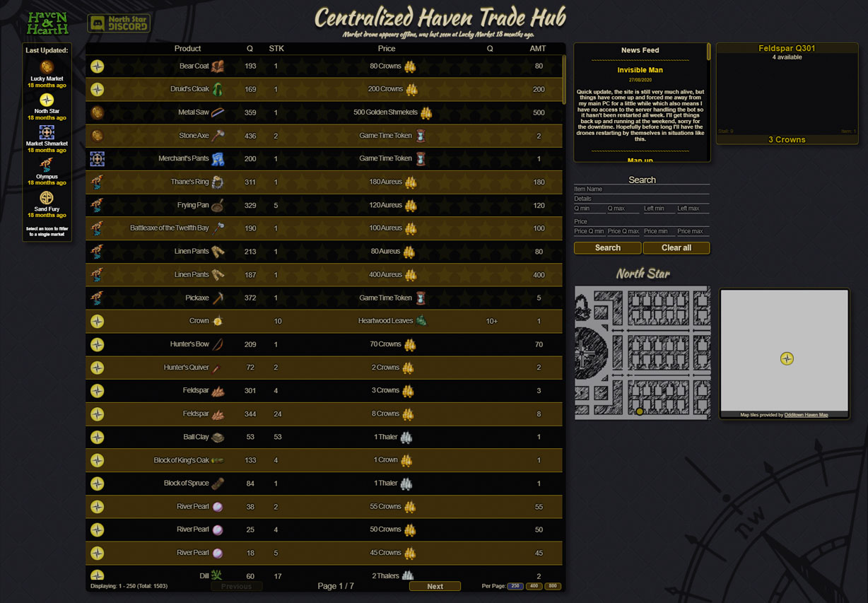Screen dimensions: 868x603
Task: Sort table by Product column header
Action: point(187,49)
